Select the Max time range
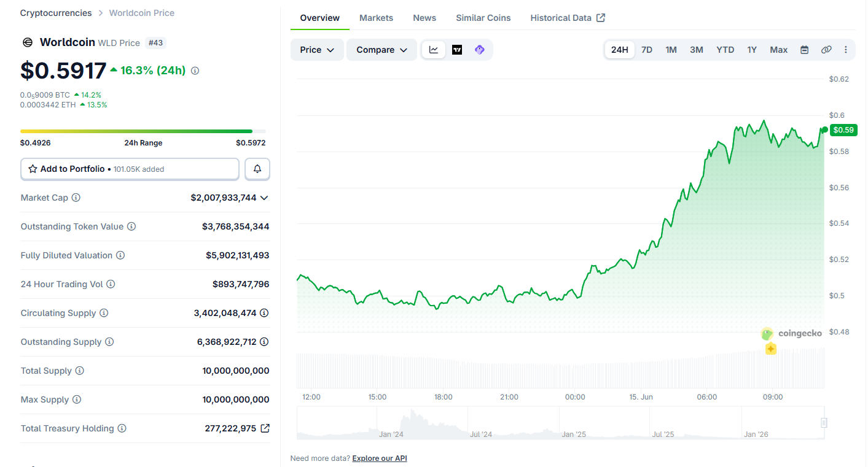The image size is (868, 467). coord(779,50)
